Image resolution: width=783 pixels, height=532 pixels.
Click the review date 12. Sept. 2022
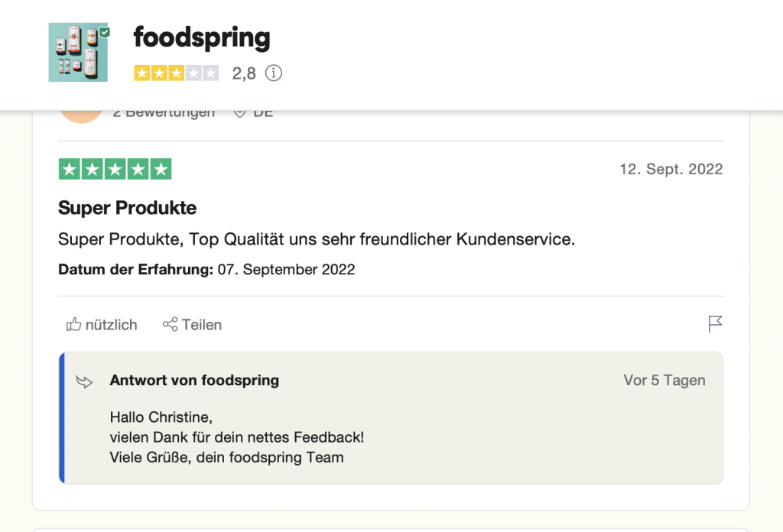point(671,169)
